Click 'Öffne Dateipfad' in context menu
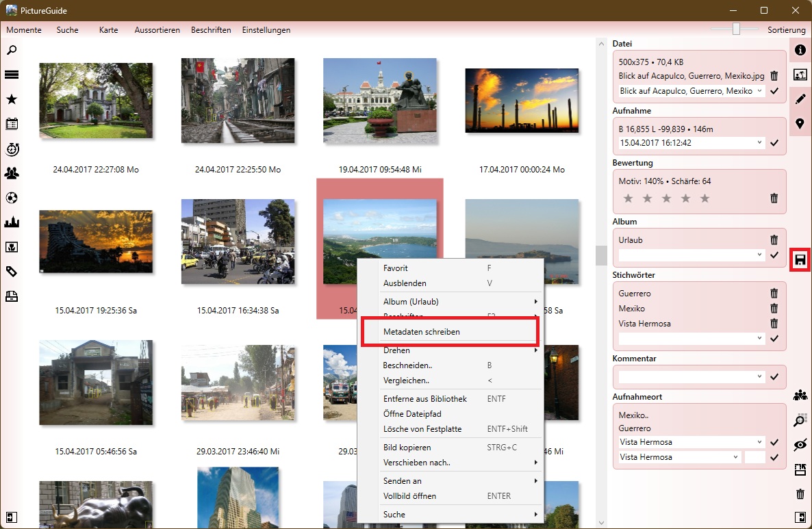 click(411, 414)
